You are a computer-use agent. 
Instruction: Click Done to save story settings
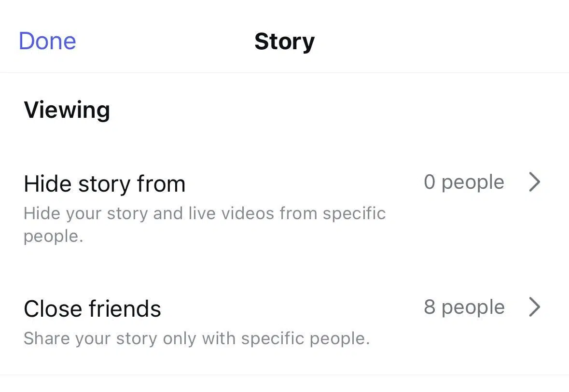pyautogui.click(x=47, y=41)
